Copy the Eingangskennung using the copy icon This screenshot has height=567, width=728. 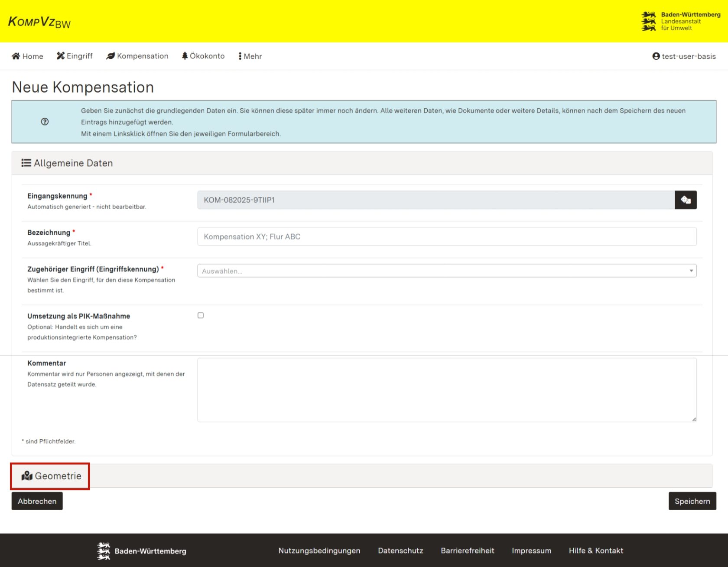point(686,200)
